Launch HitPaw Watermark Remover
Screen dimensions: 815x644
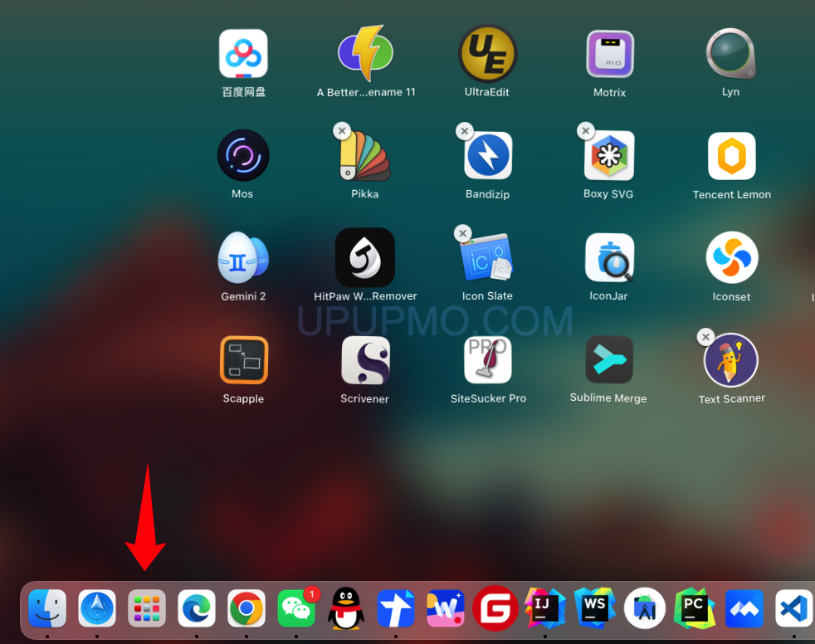(x=365, y=257)
